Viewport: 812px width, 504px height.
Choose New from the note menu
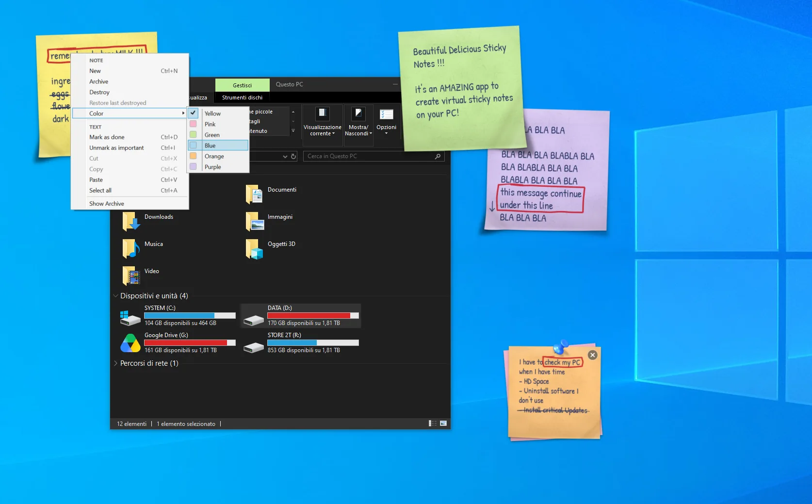click(x=130, y=71)
